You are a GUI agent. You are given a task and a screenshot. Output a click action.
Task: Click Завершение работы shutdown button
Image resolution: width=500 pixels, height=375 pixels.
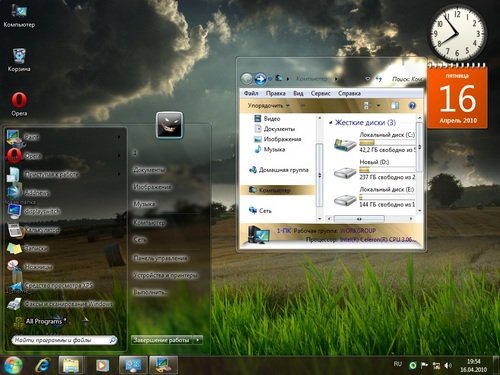tap(162, 340)
